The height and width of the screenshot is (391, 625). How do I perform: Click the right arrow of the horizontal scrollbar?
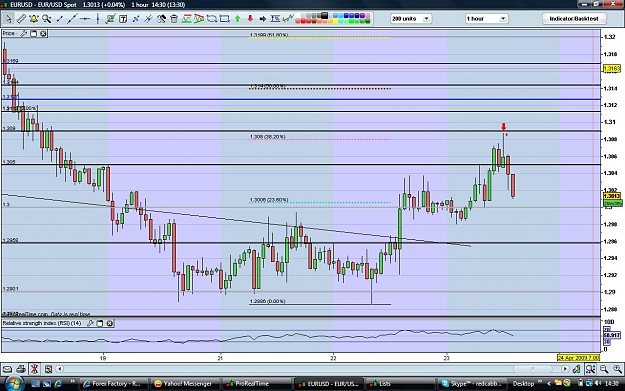pos(565,369)
